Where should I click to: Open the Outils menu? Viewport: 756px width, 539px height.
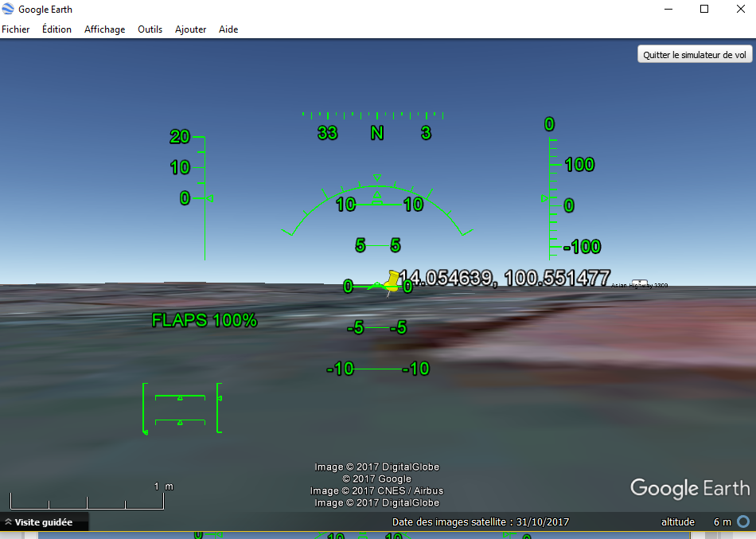click(x=150, y=29)
